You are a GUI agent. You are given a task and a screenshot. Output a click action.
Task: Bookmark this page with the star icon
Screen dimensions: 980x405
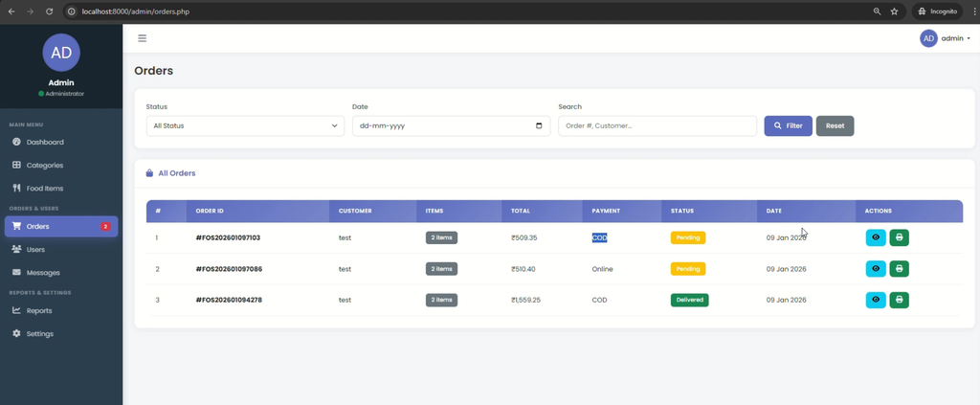[x=895, y=11]
